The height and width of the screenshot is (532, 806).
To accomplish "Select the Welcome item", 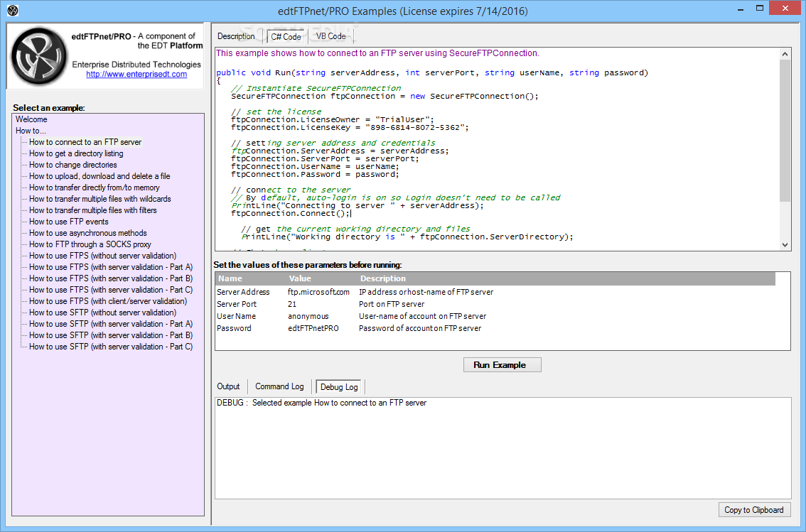I will (x=31, y=119).
